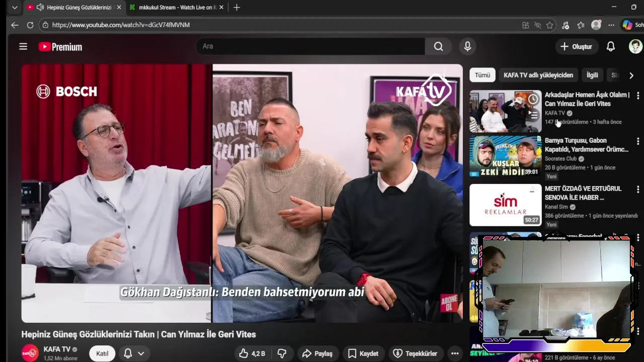Open the favorites list

pyautogui.click(x=581, y=25)
